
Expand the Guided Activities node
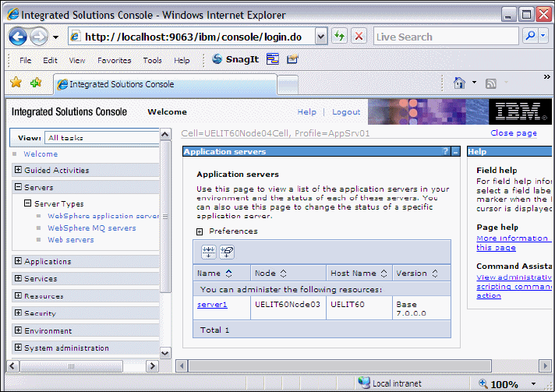pyautogui.click(x=18, y=169)
